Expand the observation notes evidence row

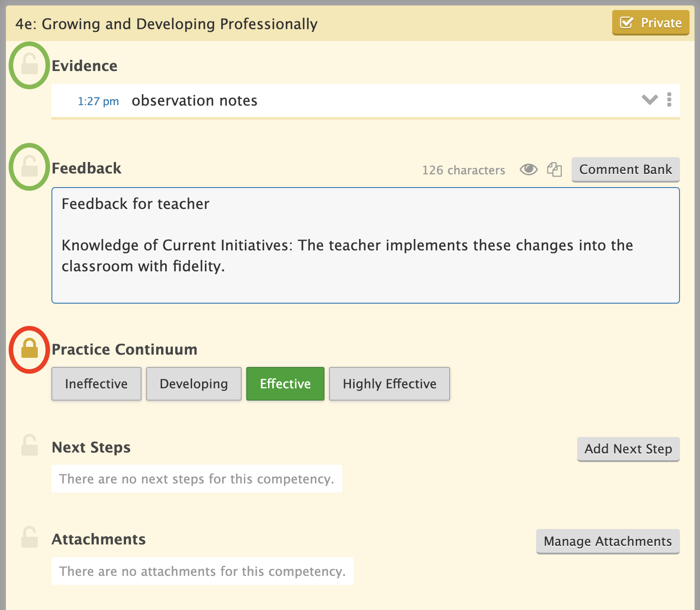coord(649,100)
